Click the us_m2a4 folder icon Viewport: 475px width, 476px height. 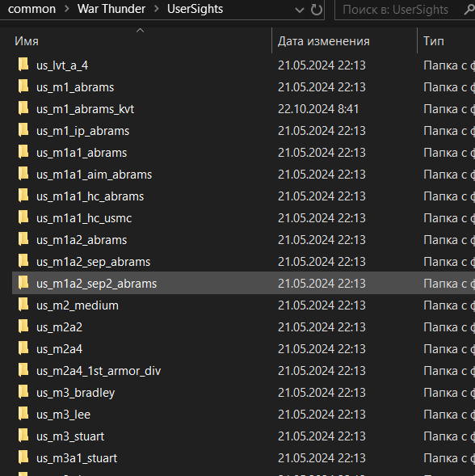[x=23, y=348]
